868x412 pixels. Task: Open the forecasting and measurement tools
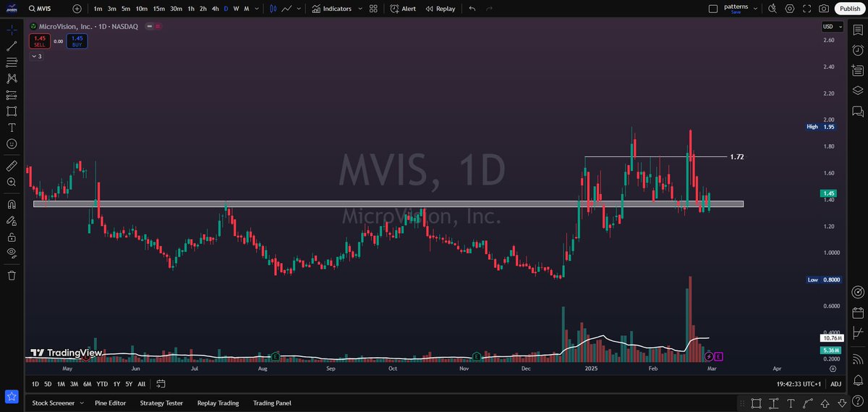12,96
